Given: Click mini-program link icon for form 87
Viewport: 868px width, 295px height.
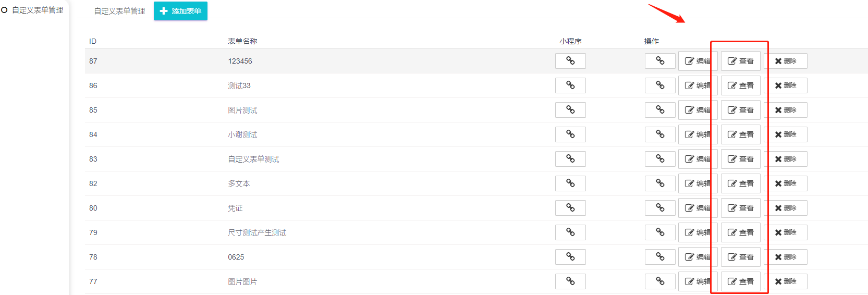Looking at the screenshot, I should click(570, 61).
